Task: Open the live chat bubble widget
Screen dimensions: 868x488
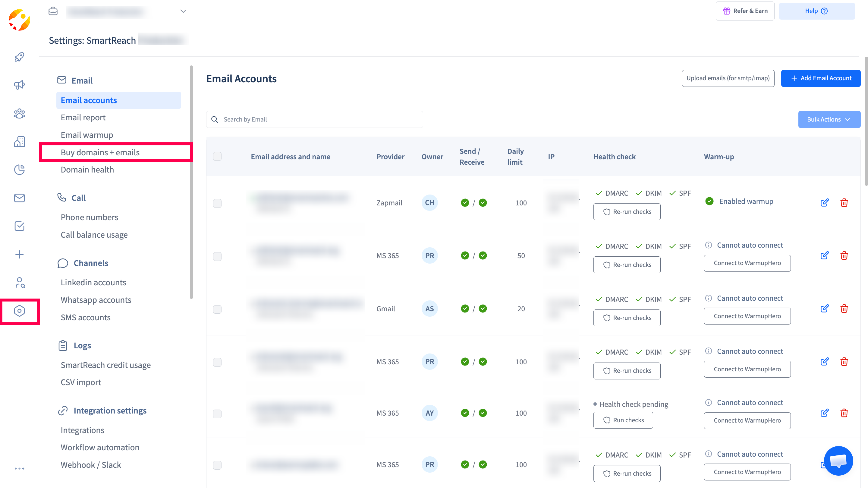Action: pyautogui.click(x=838, y=460)
